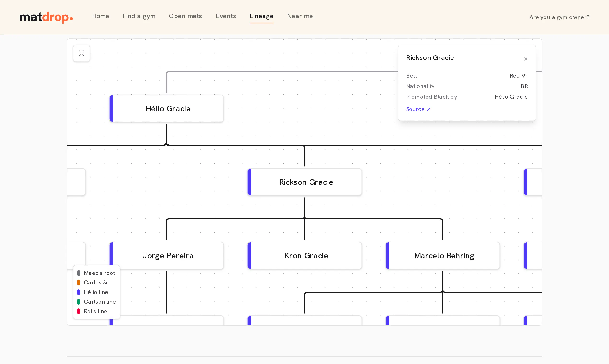Go to the Home page
Image resolution: width=609 pixels, height=364 pixels.
coord(100,16)
